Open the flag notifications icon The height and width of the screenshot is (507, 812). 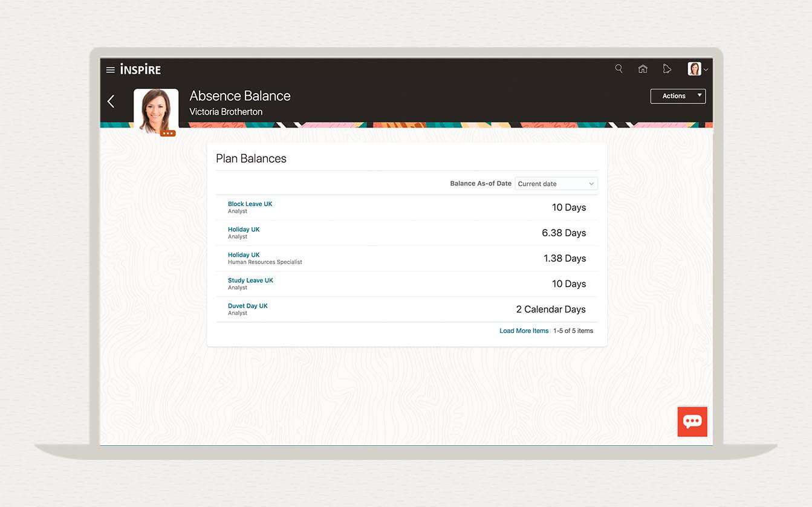tap(667, 69)
